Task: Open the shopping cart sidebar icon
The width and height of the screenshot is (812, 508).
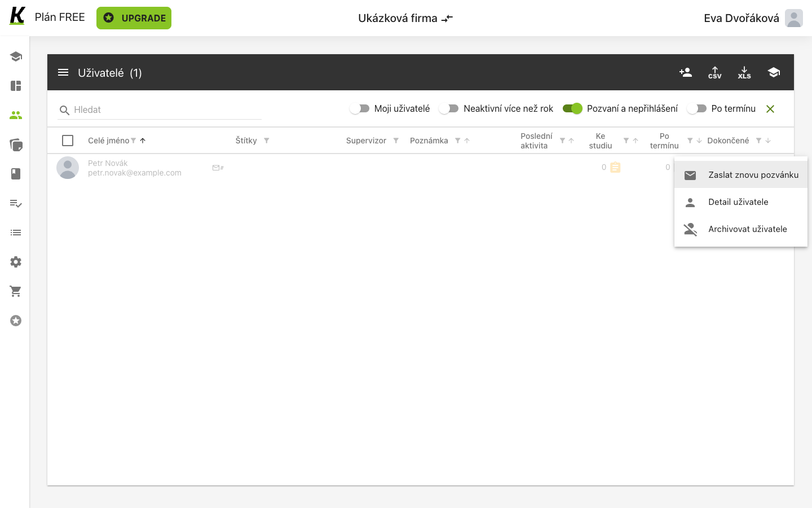Action: pos(16,291)
